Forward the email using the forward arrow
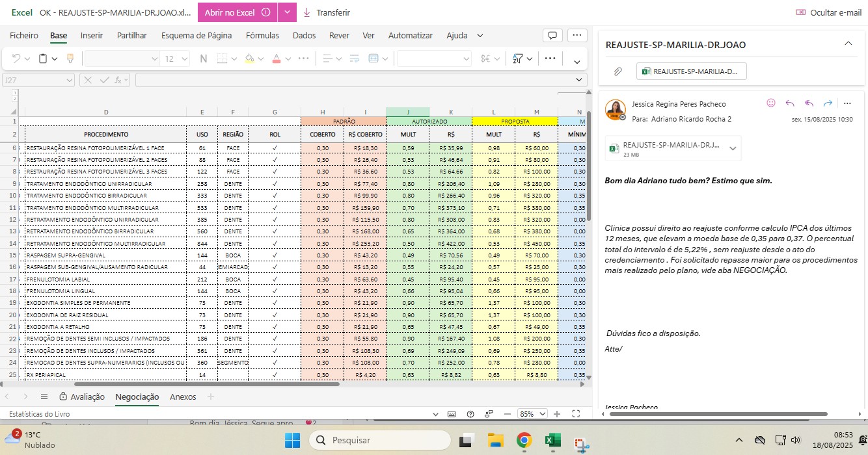This screenshot has width=868, height=455. click(x=828, y=103)
